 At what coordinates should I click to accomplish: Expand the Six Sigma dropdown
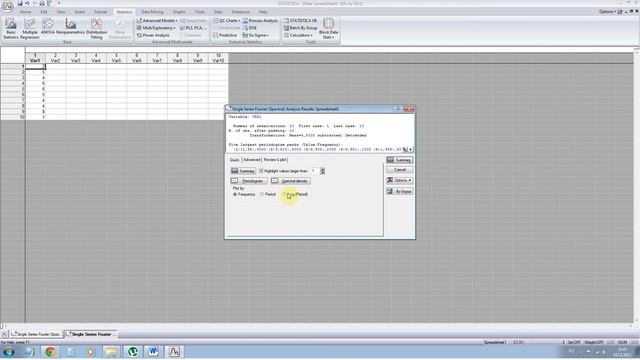[256, 35]
